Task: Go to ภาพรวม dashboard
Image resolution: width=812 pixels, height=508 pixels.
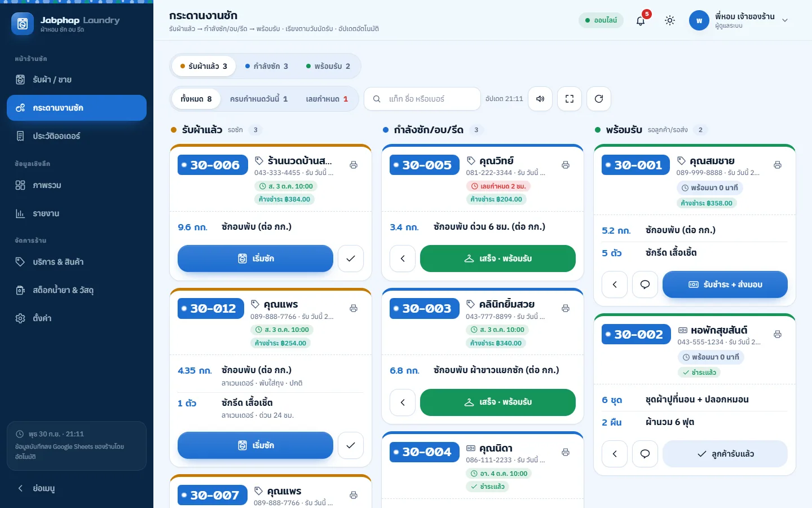Action: tap(77, 185)
